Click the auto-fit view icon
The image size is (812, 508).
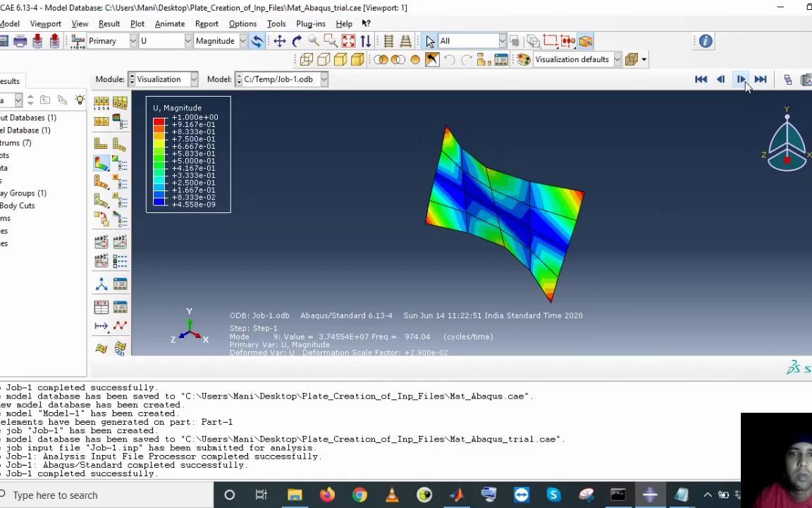(x=348, y=40)
